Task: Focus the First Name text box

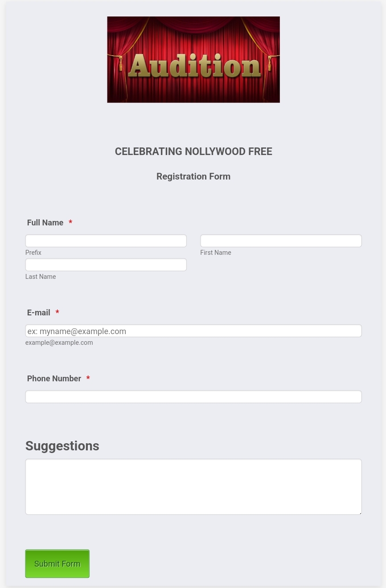Action: [281, 241]
